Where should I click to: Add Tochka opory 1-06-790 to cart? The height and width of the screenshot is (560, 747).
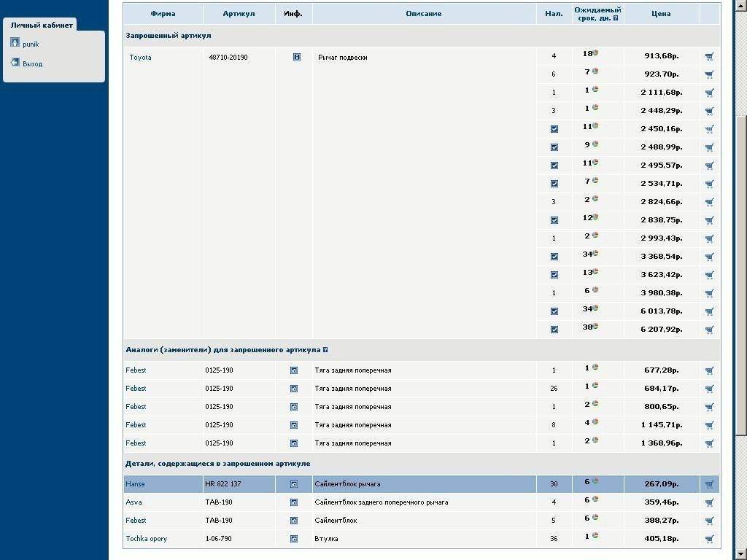709,539
